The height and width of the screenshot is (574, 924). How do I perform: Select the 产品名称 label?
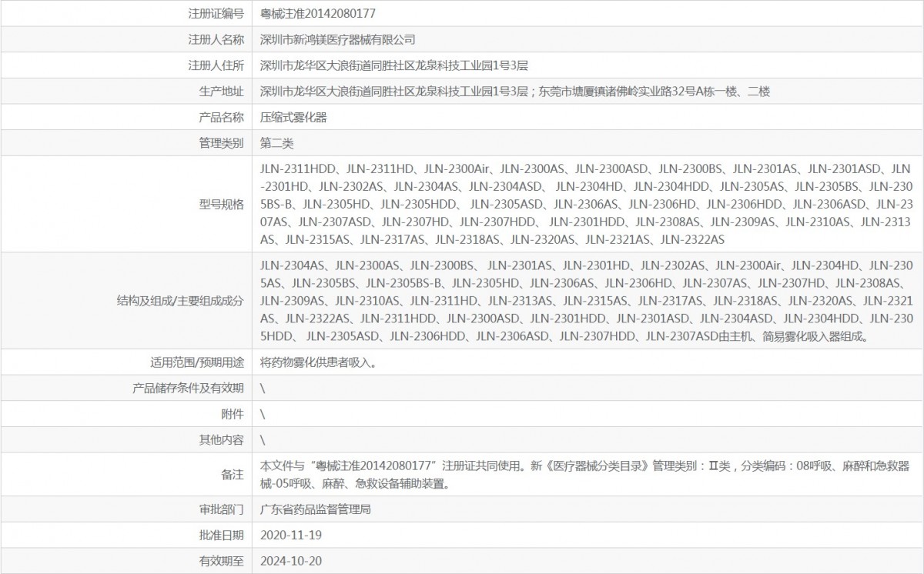(x=222, y=117)
